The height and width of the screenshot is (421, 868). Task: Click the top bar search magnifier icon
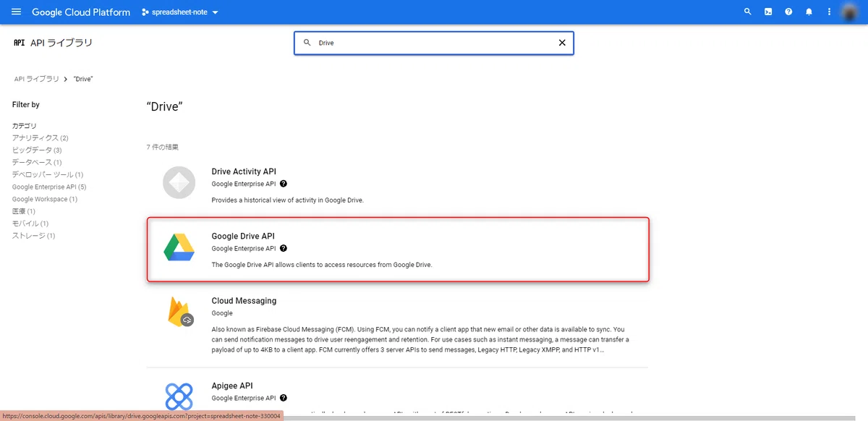[x=748, y=12]
